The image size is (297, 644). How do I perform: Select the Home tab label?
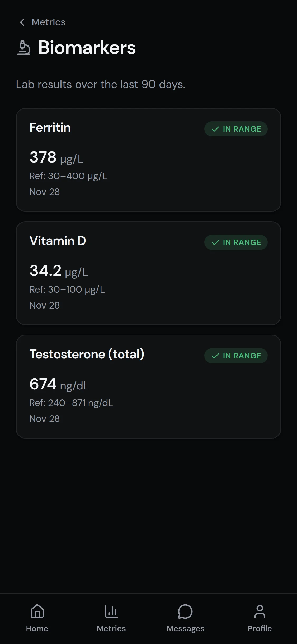coord(37,629)
